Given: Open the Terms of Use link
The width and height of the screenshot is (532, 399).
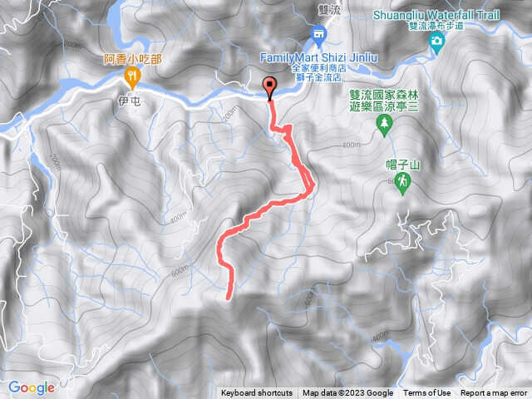Looking at the screenshot, I should tap(426, 393).
